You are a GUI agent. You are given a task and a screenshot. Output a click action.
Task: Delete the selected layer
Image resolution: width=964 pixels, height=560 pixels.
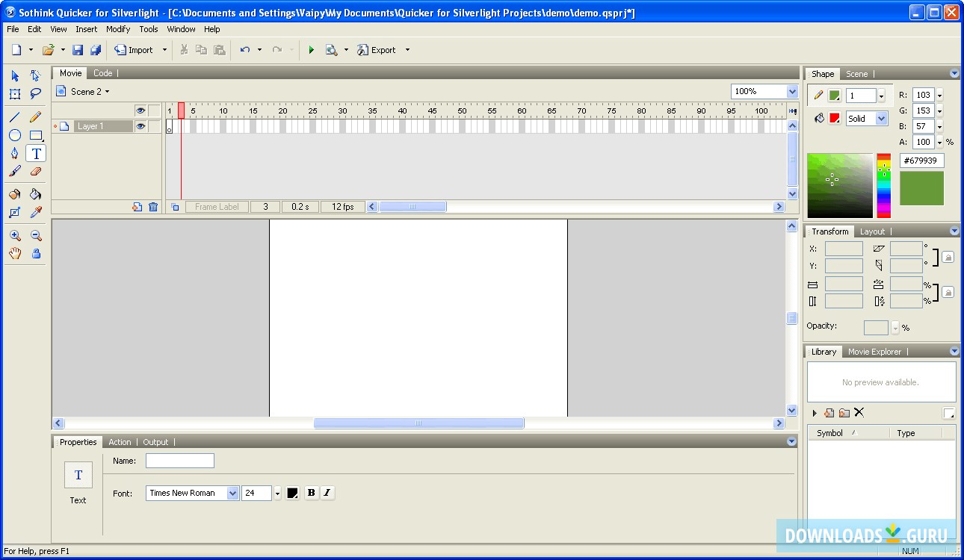(154, 207)
